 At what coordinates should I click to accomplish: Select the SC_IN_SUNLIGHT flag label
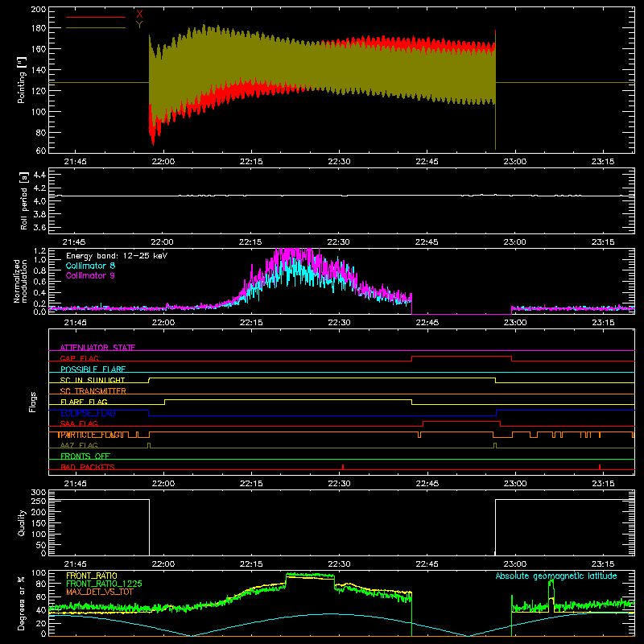(x=93, y=380)
